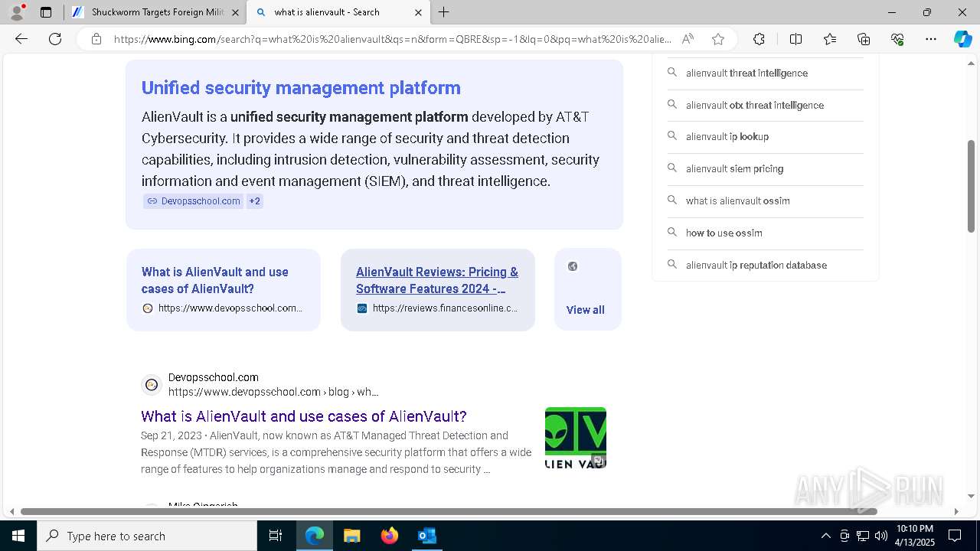Open the clock showing 10:10 PM

[915, 536]
